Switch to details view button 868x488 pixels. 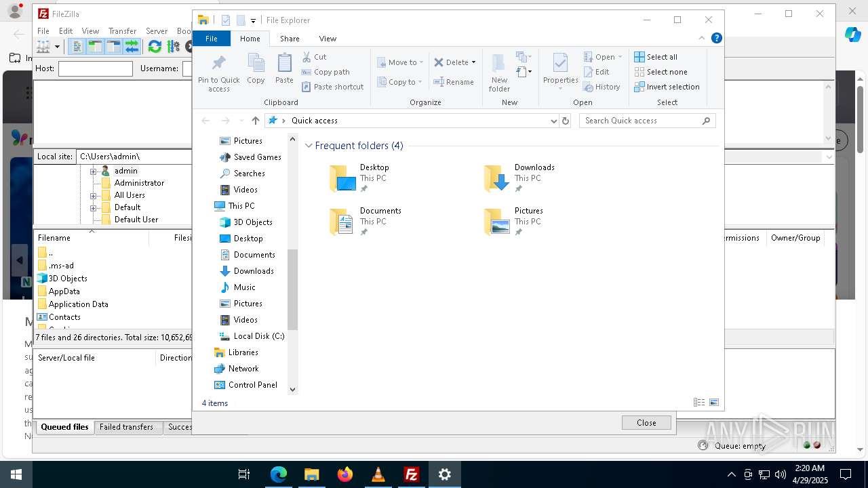(699, 403)
